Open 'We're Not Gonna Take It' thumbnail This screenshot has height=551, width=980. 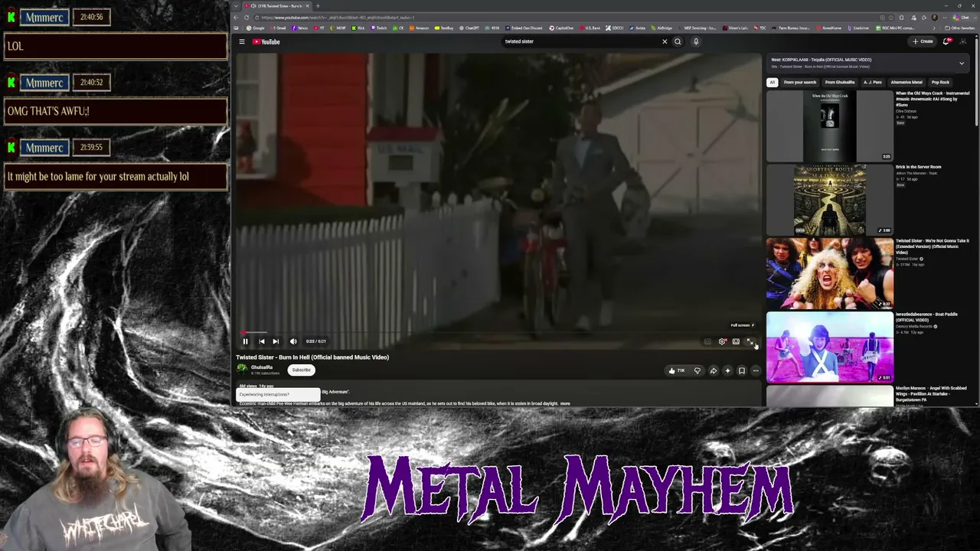pyautogui.click(x=830, y=273)
